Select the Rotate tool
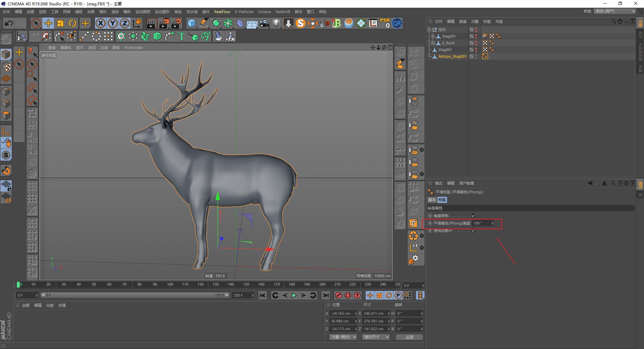644x349 pixels. 72,23
